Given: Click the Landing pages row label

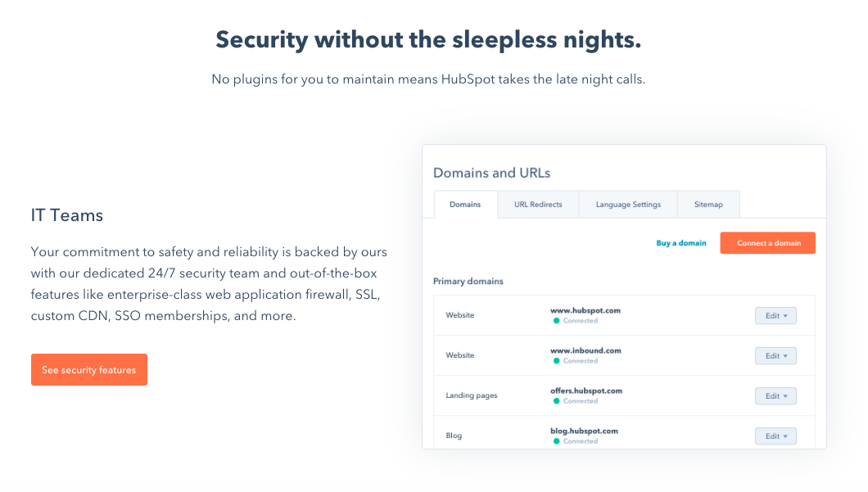Looking at the screenshot, I should click(x=472, y=396).
